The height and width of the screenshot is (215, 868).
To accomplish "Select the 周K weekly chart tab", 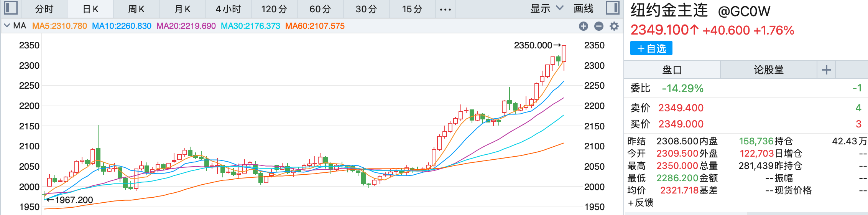I will (136, 9).
